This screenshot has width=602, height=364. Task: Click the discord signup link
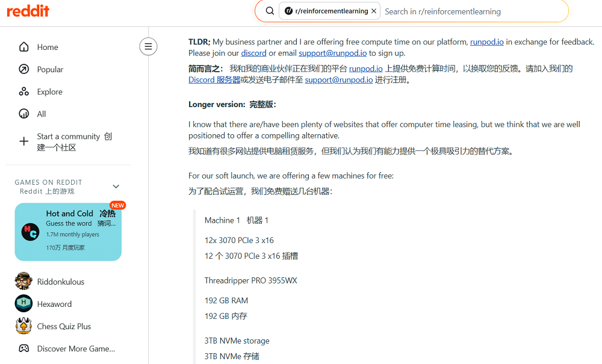tap(253, 52)
